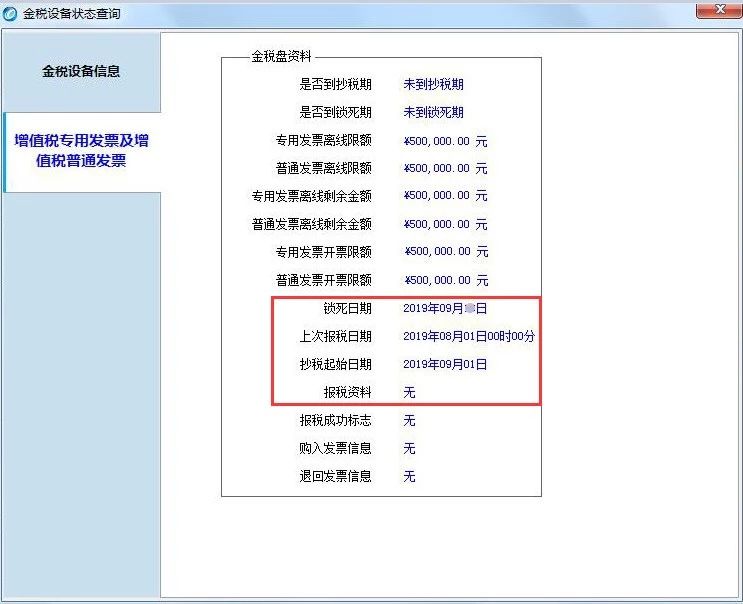Select the 报税成功标志 value 无
This screenshot has height=604, width=743.
(x=409, y=421)
